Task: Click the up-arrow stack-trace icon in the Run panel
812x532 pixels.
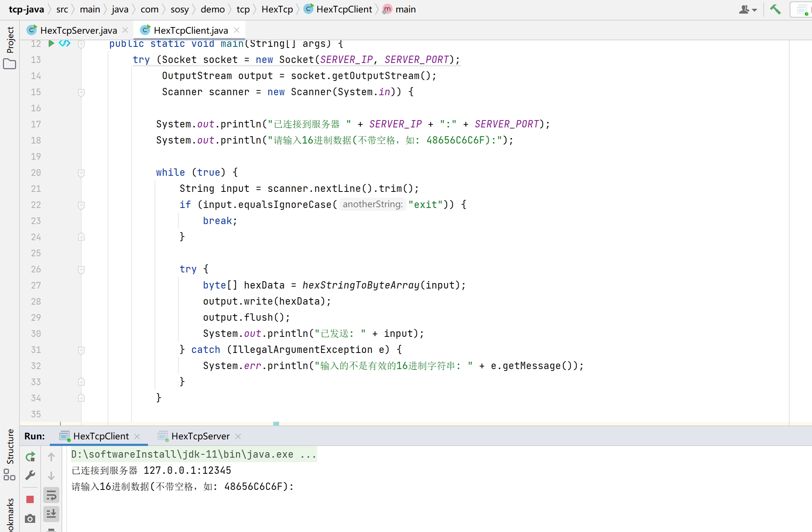Action: pos(51,457)
